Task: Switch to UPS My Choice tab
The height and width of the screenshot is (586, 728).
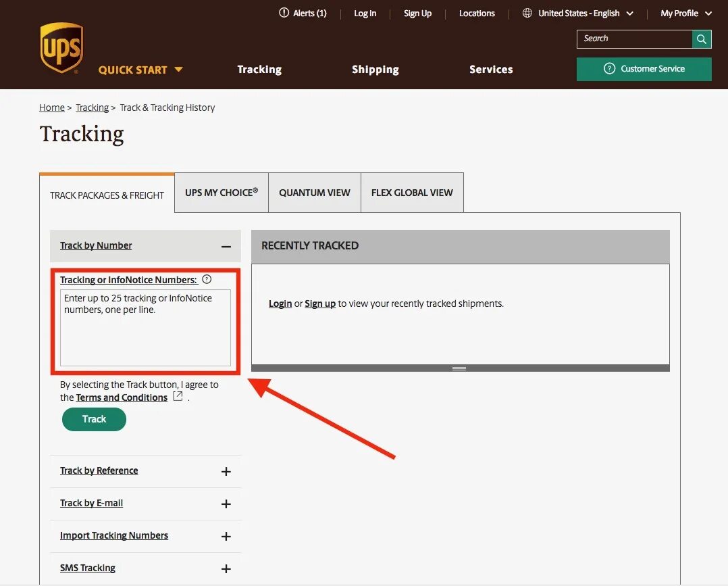Action: coord(222,193)
